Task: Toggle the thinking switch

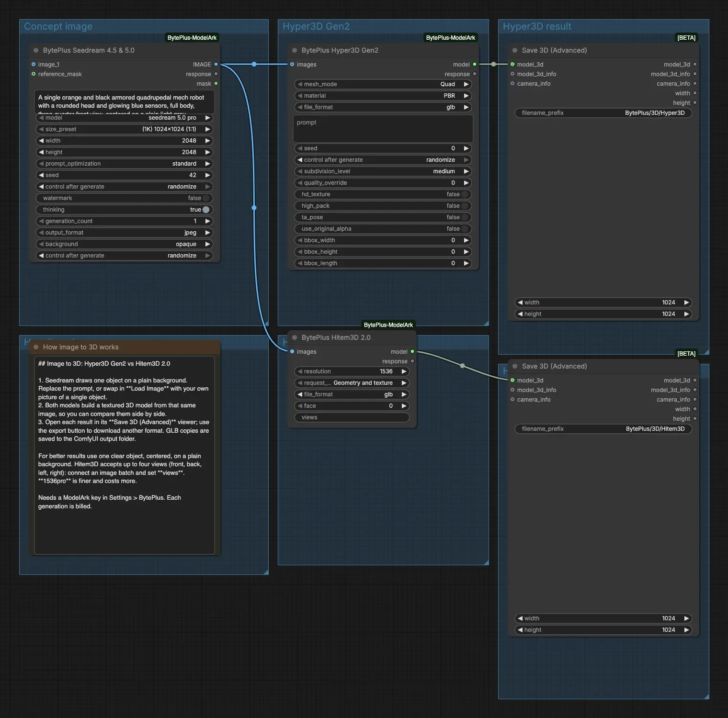Action: [206, 210]
